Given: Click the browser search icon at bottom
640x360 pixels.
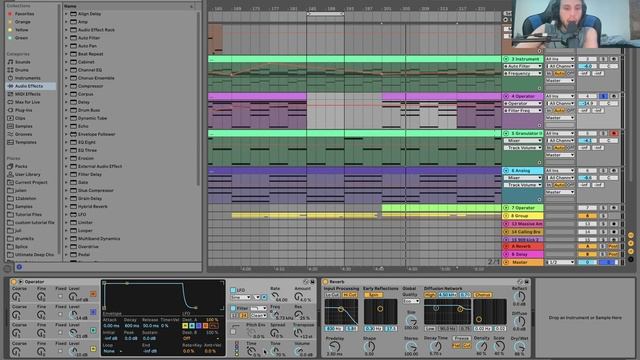Looking at the screenshot, I should click(x=19, y=267).
